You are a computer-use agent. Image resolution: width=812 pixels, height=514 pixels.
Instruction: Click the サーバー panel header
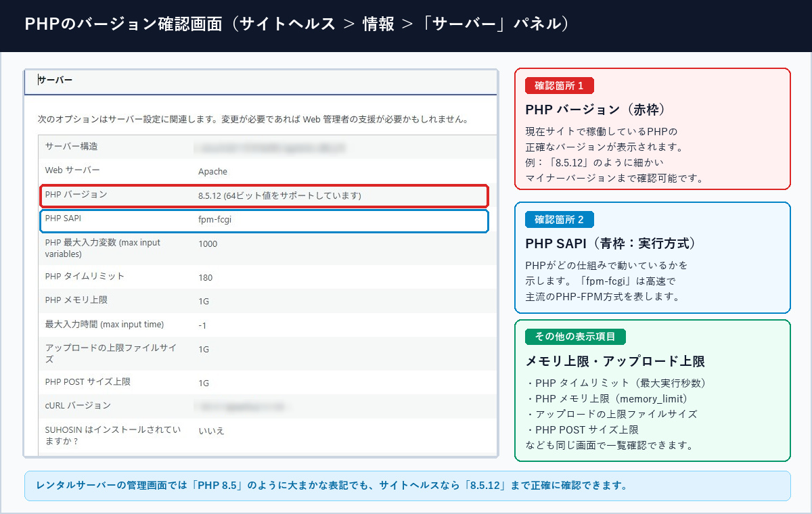[261, 80]
